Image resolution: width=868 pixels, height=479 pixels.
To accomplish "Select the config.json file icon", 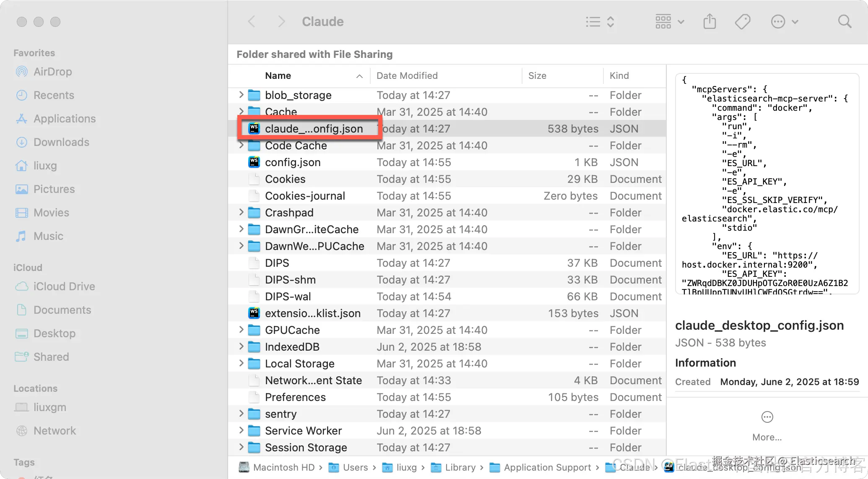I will pyautogui.click(x=254, y=162).
